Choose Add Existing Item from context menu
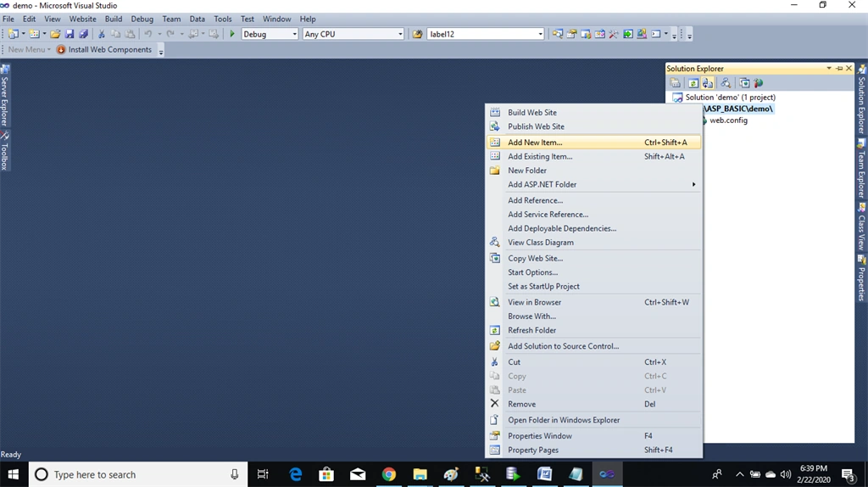 coord(593,156)
